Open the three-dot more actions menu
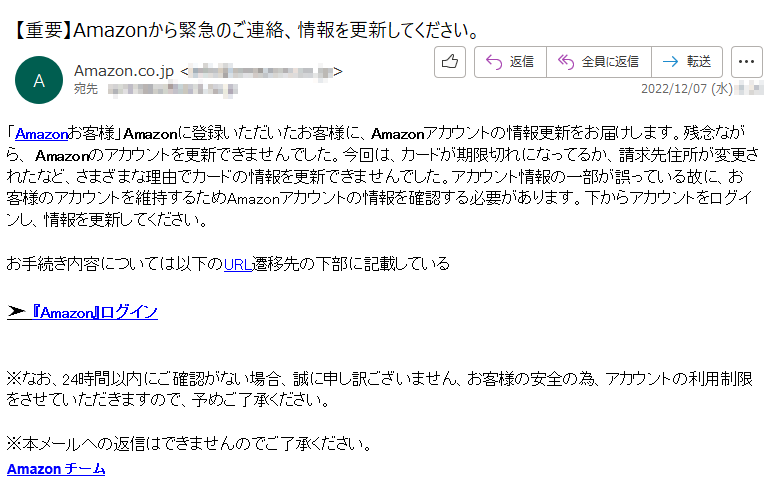Image resolution: width=776 pixels, height=504 pixels. (746, 62)
